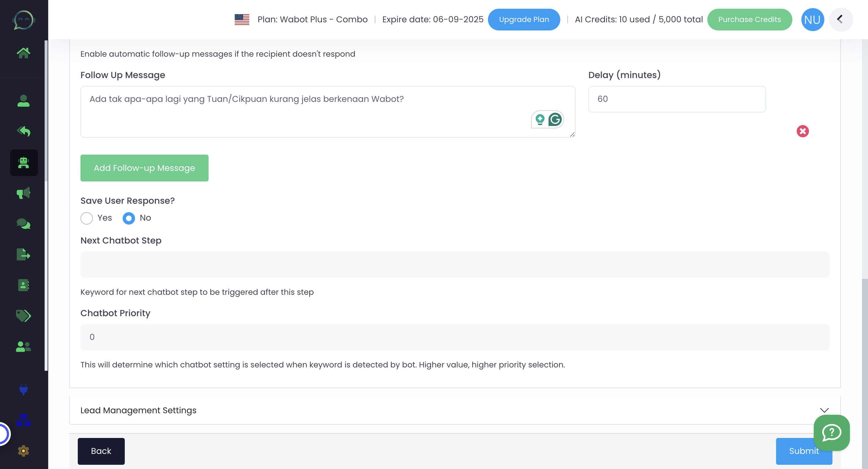868x469 pixels.
Task: Open the Home icon in the sidebar
Action: pyautogui.click(x=24, y=52)
